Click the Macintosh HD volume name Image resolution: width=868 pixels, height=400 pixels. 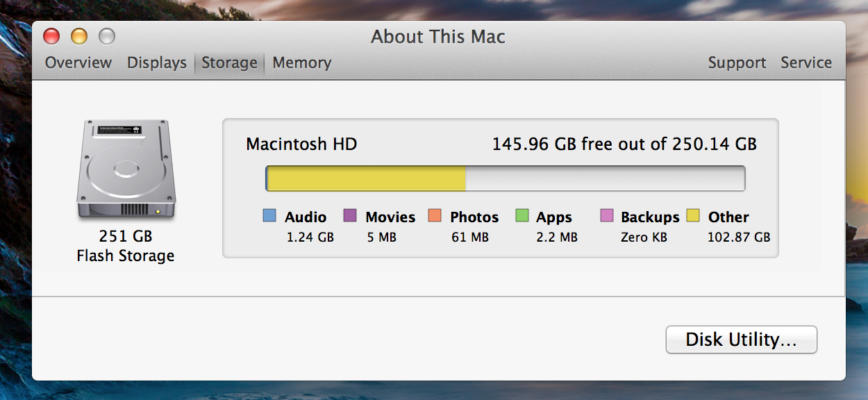click(x=301, y=144)
